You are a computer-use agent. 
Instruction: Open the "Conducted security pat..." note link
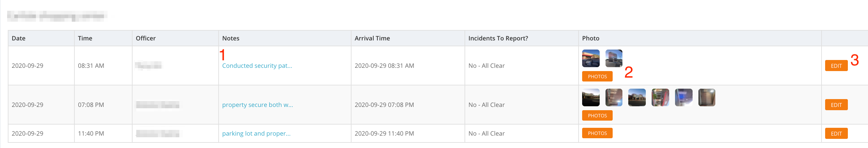[x=257, y=66]
